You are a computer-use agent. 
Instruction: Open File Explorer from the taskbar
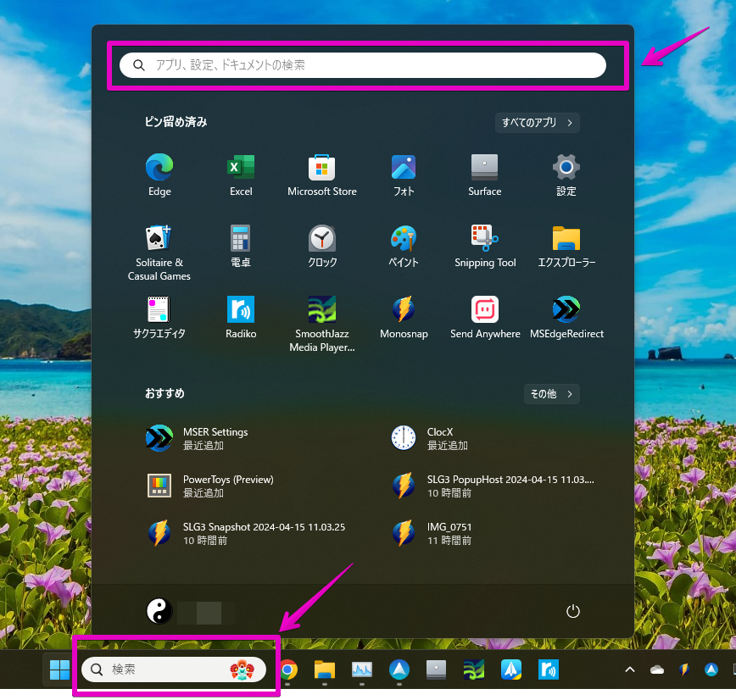click(x=325, y=669)
